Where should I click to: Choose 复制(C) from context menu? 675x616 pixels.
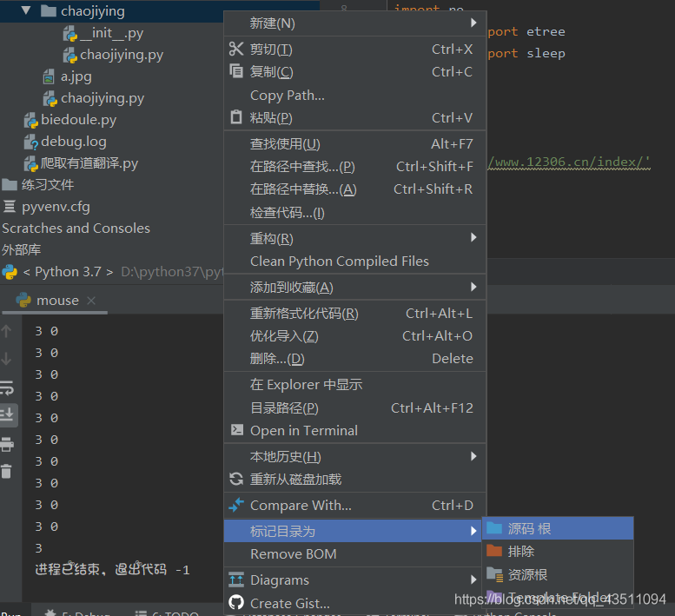pyautogui.click(x=355, y=72)
